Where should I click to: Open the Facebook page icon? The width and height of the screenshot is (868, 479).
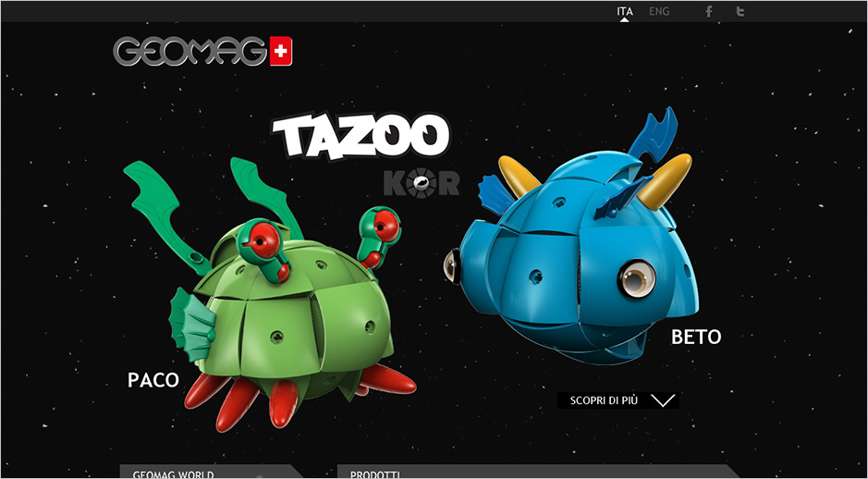709,12
